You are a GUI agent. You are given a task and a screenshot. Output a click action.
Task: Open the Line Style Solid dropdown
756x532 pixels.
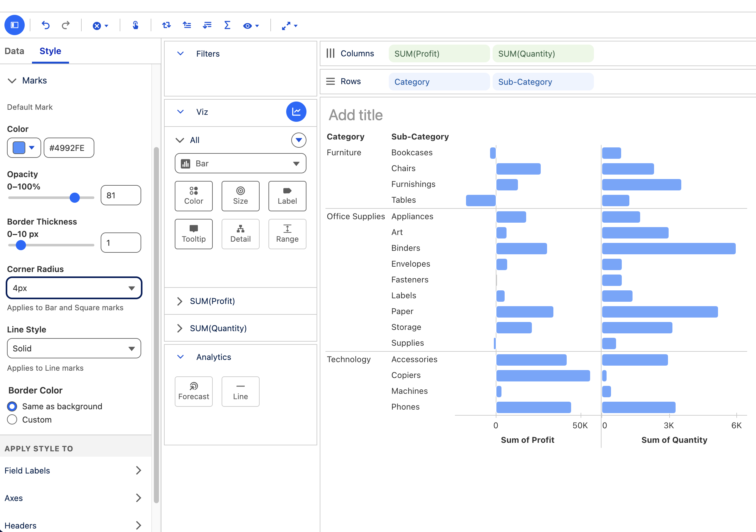coord(74,348)
